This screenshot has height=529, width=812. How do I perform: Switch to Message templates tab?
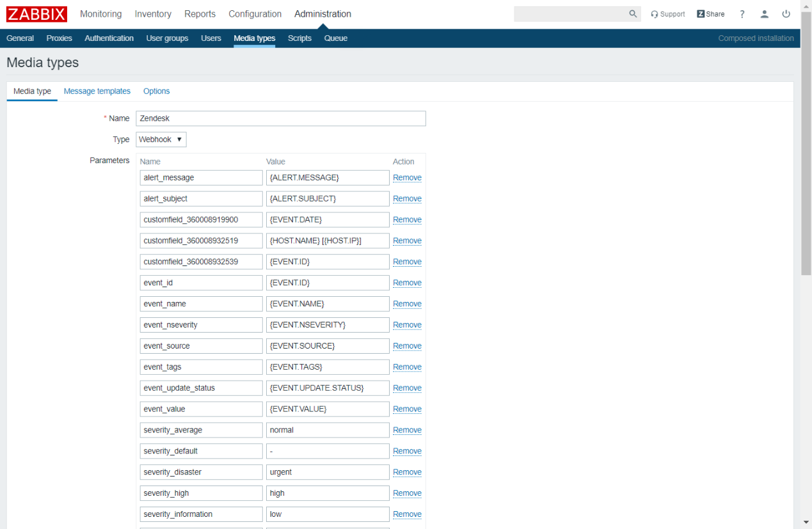tap(97, 91)
